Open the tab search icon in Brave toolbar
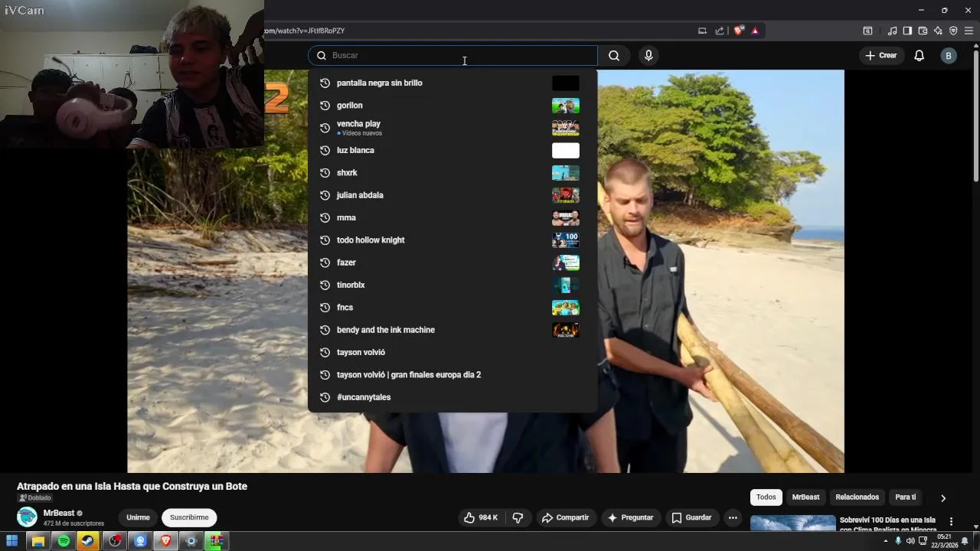 (x=867, y=31)
